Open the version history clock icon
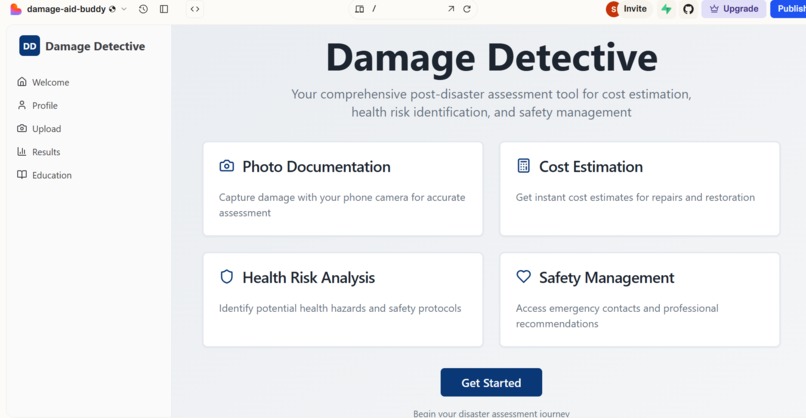Viewport: 806px width, 418px height. pos(143,9)
